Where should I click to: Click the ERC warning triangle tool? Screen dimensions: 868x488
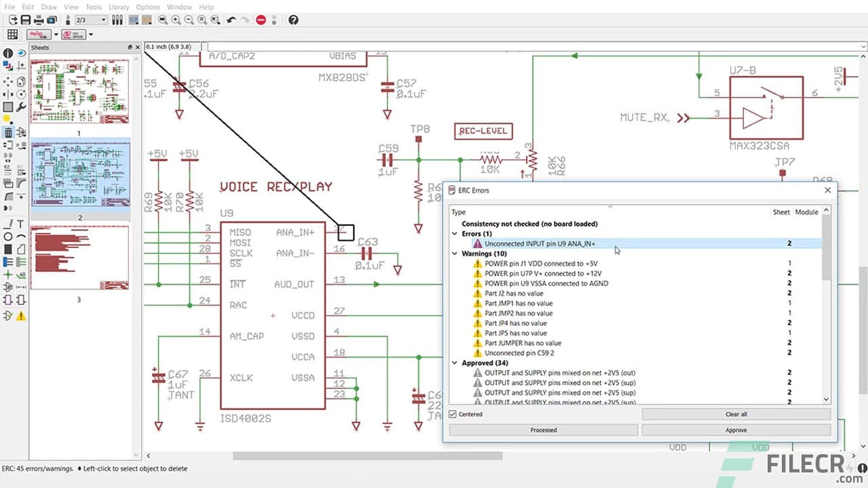tap(20, 316)
